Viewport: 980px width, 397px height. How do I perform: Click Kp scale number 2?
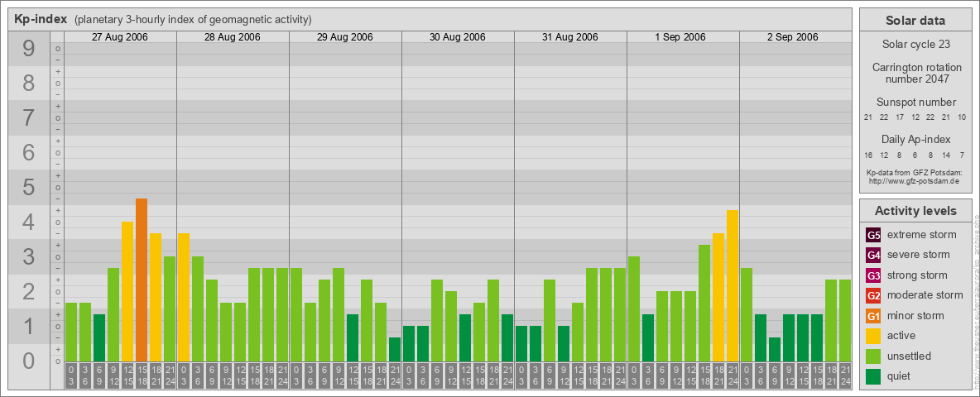[29, 291]
